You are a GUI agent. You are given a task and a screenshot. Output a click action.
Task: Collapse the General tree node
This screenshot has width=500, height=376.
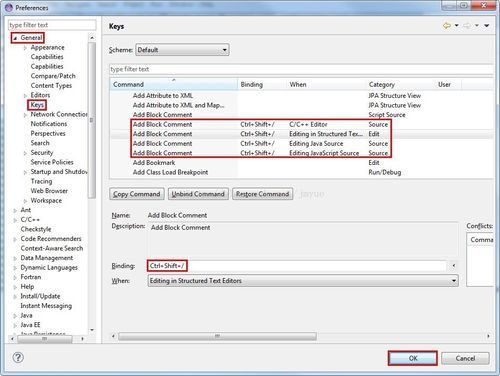(15, 38)
